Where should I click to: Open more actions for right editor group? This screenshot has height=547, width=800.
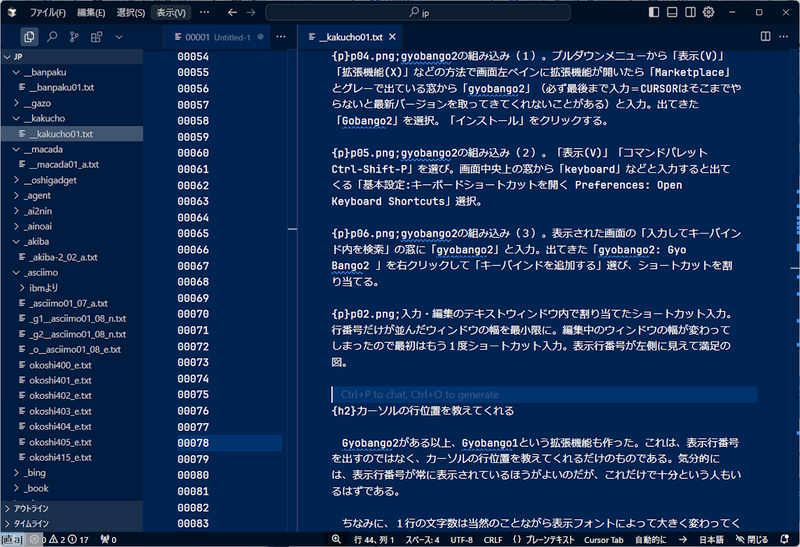pos(784,36)
